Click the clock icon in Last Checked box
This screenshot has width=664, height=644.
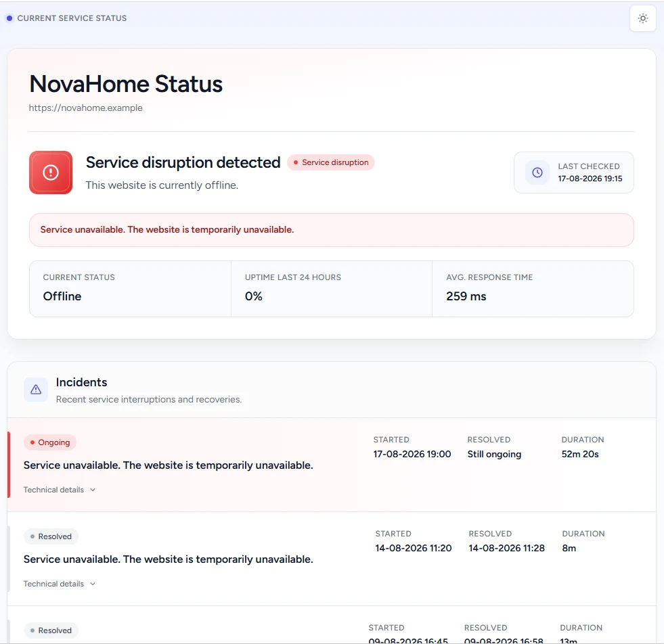537,172
